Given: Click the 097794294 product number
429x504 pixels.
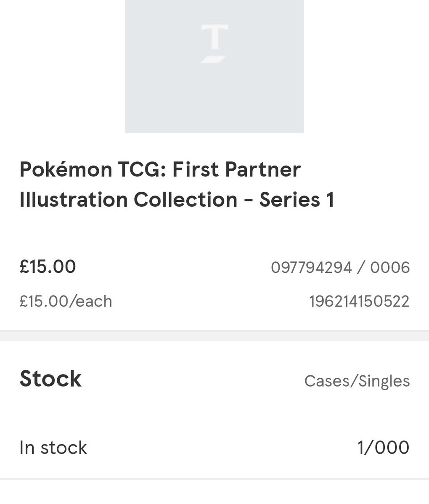Looking at the screenshot, I should tap(311, 267).
